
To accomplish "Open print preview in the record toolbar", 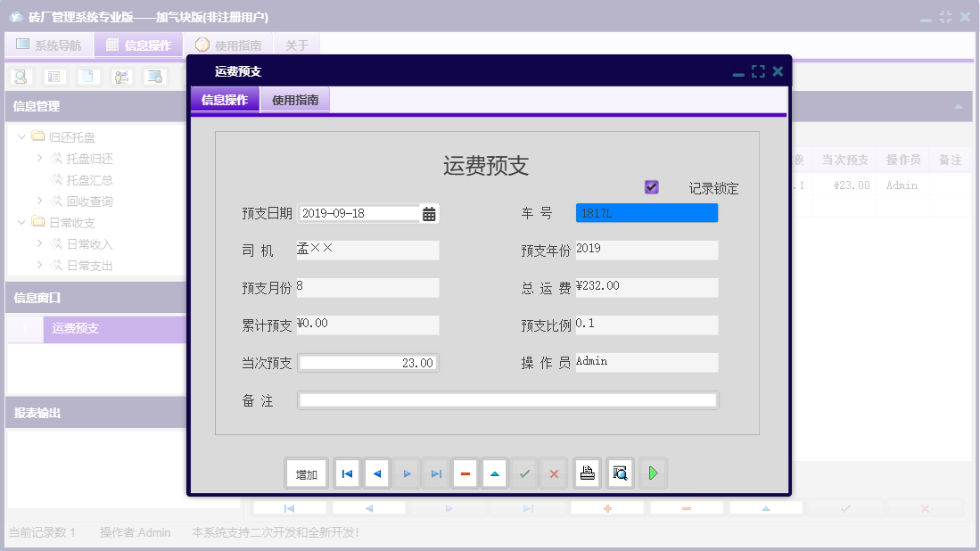I will pyautogui.click(x=620, y=473).
